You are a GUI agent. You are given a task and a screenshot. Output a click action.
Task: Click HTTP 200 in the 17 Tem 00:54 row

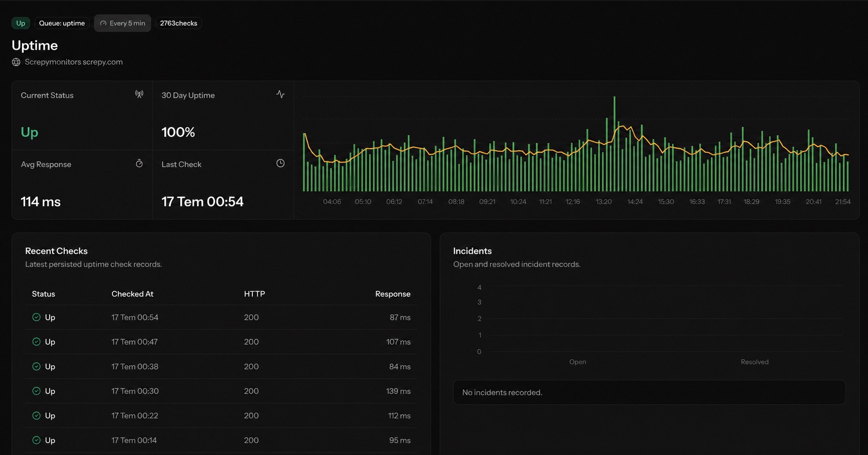[251, 317]
